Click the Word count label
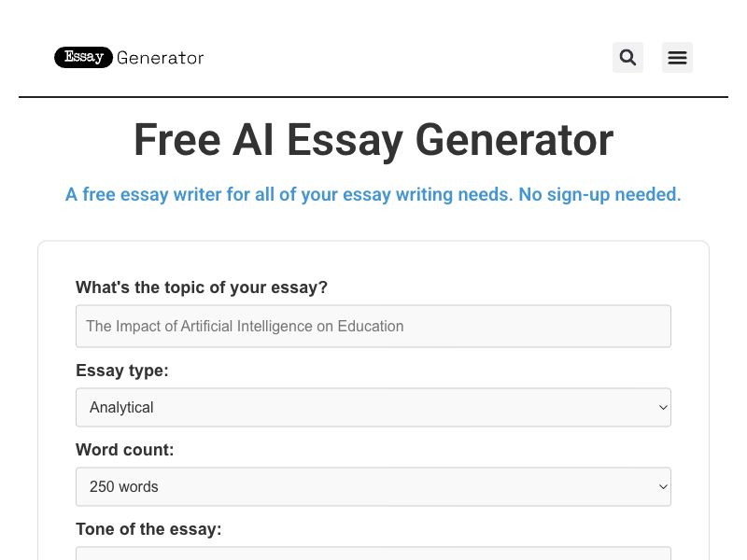 [124, 449]
